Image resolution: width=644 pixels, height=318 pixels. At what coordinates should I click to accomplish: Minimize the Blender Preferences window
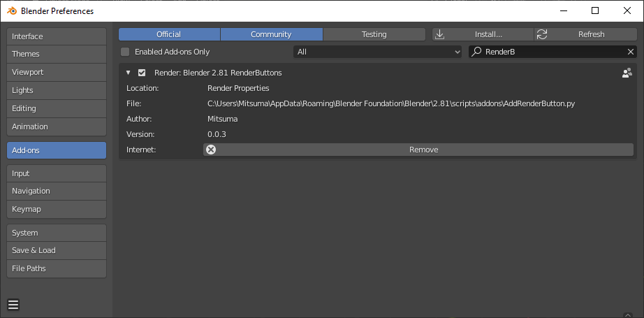tap(563, 10)
